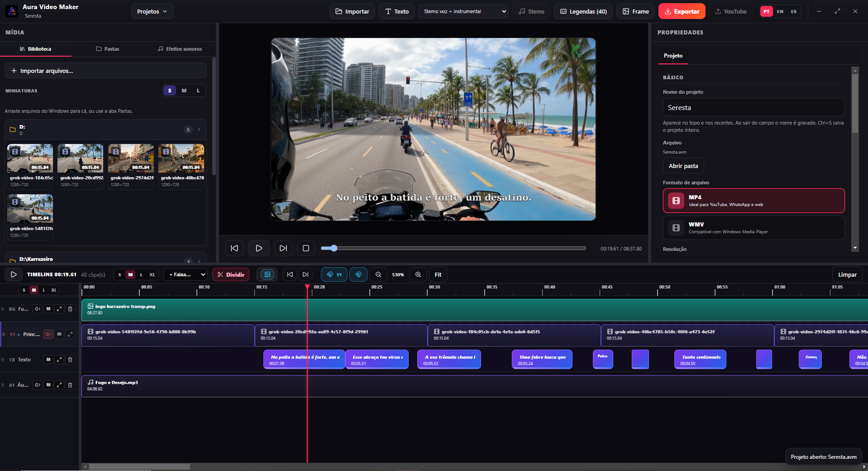Screen dimensions: 868x471
Task: Set timeline clip size to XL in toolbar
Action: pos(152,274)
